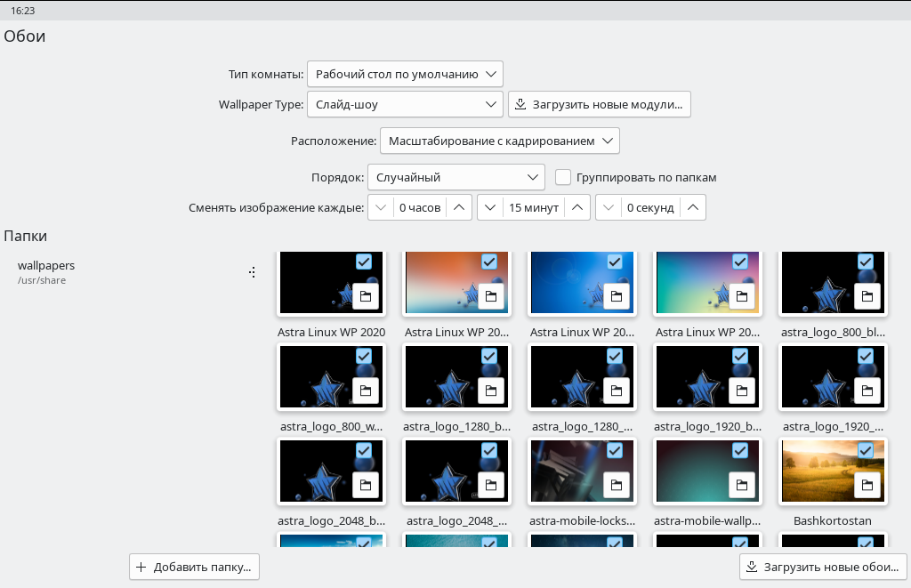Viewport: 911px width, 588px height.
Task: Open containing folder for first Astra Linux WP 2020
Action: click(366, 296)
